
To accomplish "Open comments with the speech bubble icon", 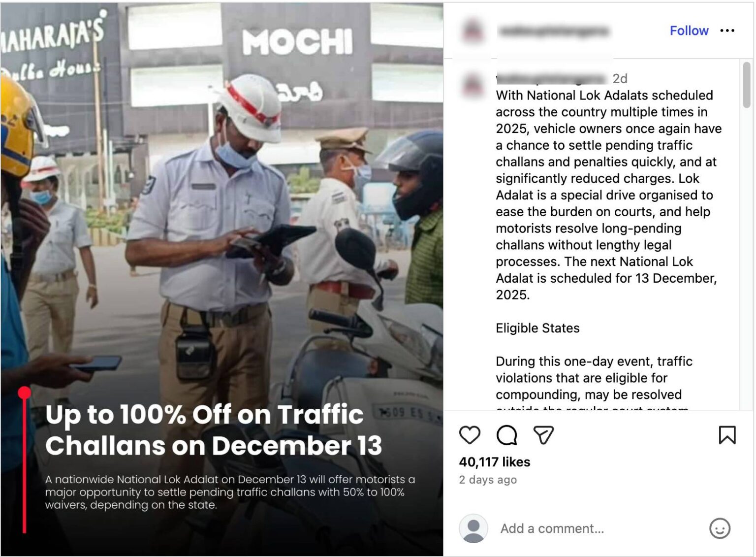I will pos(506,435).
